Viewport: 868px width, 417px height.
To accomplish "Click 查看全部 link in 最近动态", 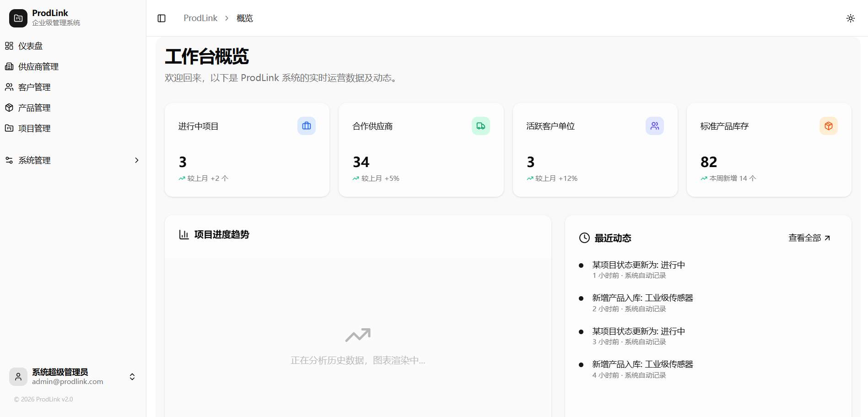I will click(x=809, y=238).
